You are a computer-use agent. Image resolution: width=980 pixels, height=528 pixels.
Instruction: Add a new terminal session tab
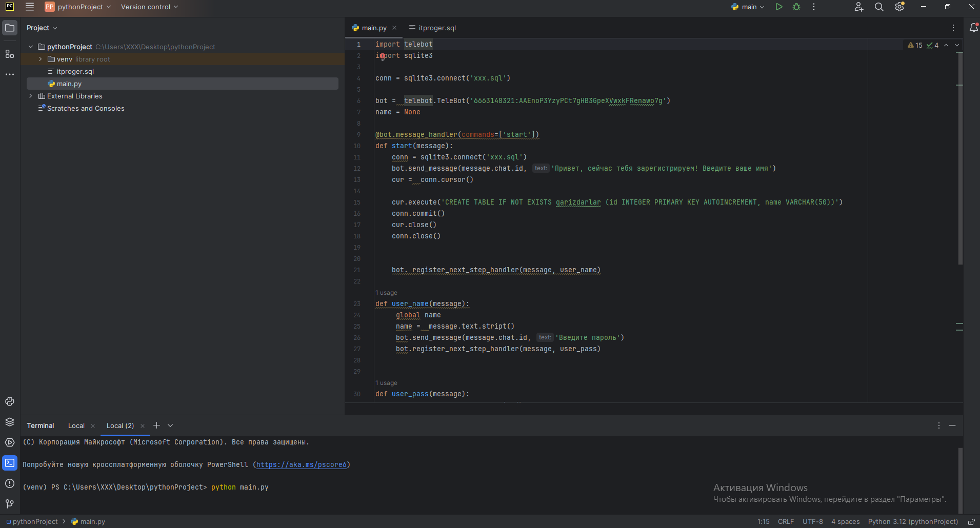pos(157,425)
